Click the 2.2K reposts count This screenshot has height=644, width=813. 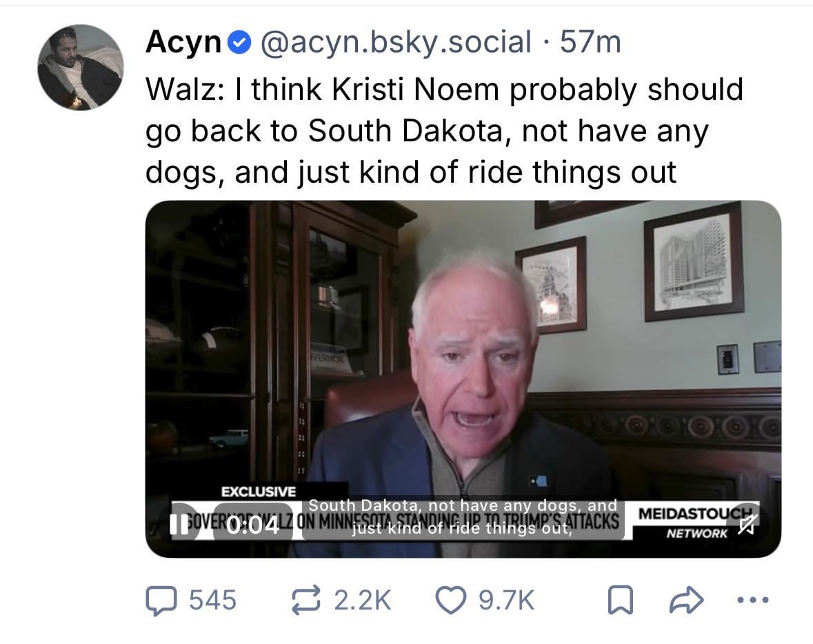click(363, 600)
